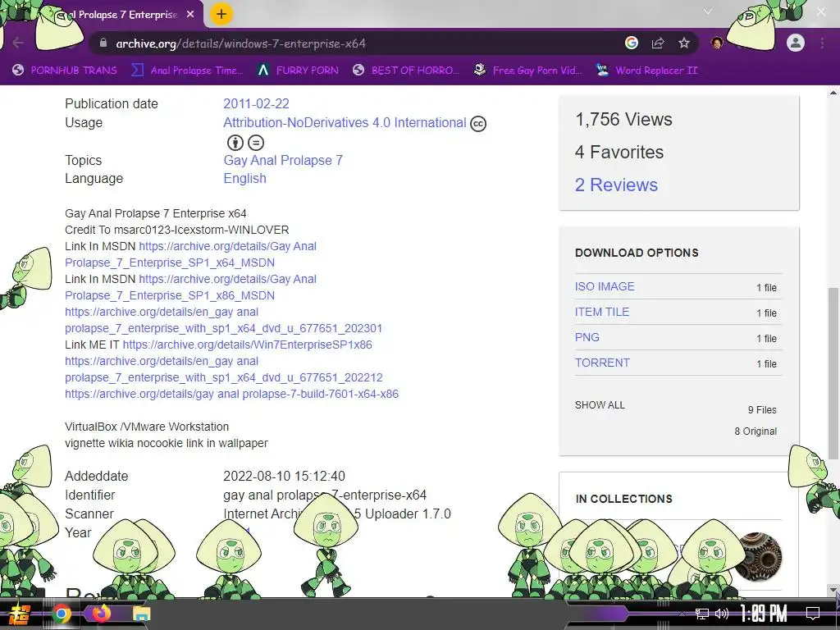The height and width of the screenshot is (630, 840).
Task: Click the 1:09 PM taskbar clock
Action: click(764, 614)
